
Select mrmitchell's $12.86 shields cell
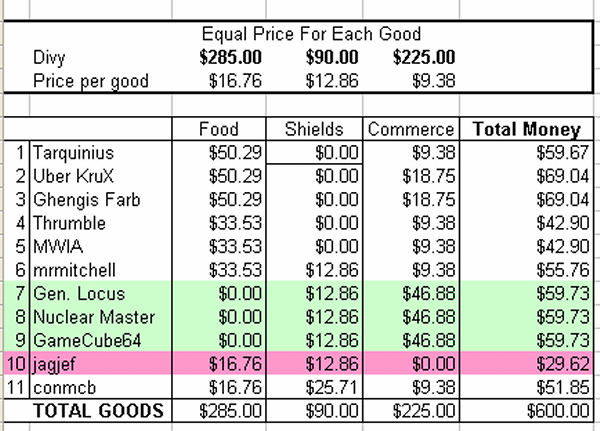[x=314, y=270]
